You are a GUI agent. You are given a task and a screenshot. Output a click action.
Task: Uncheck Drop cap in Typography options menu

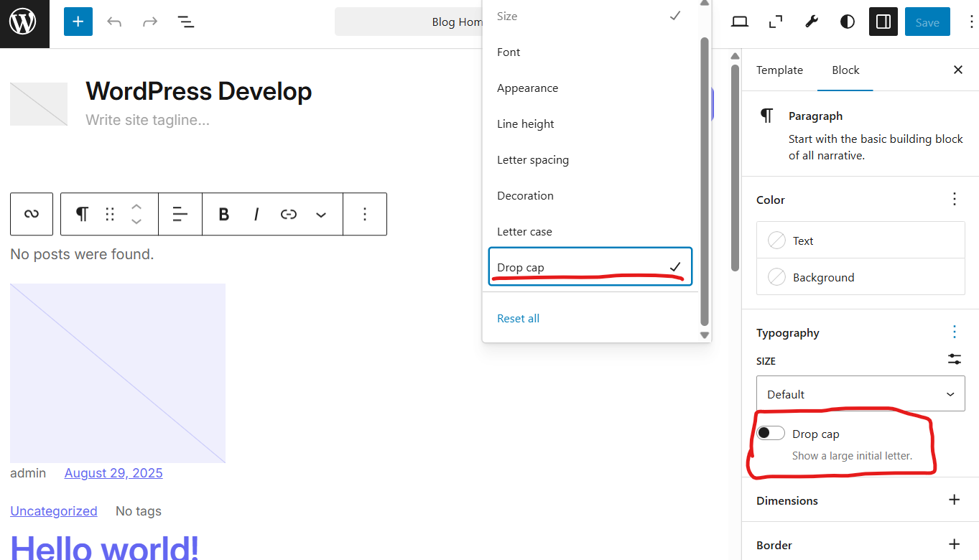pyautogui.click(x=590, y=267)
